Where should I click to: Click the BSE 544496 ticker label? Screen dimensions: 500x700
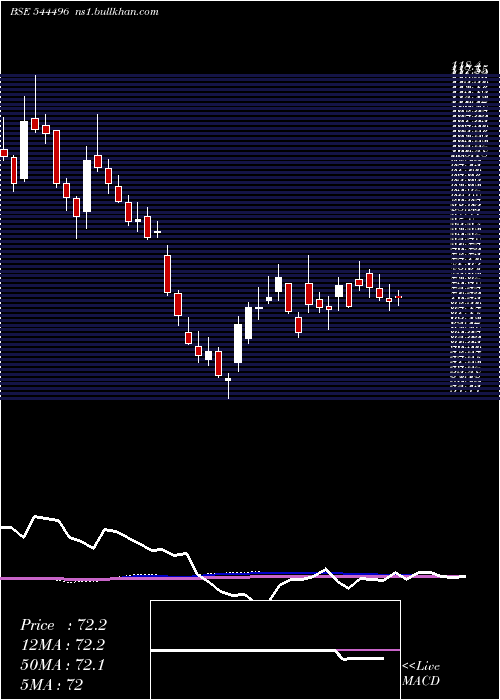(x=39, y=12)
